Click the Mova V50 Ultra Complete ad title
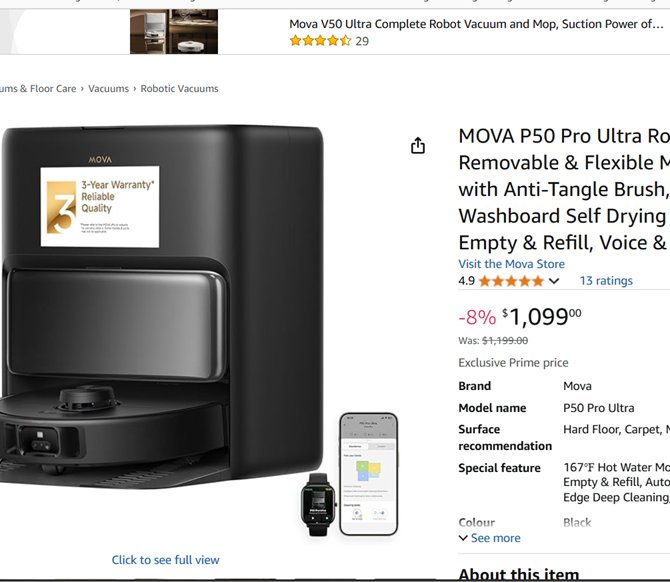Image resolution: width=670 pixels, height=582 pixels. (476, 24)
